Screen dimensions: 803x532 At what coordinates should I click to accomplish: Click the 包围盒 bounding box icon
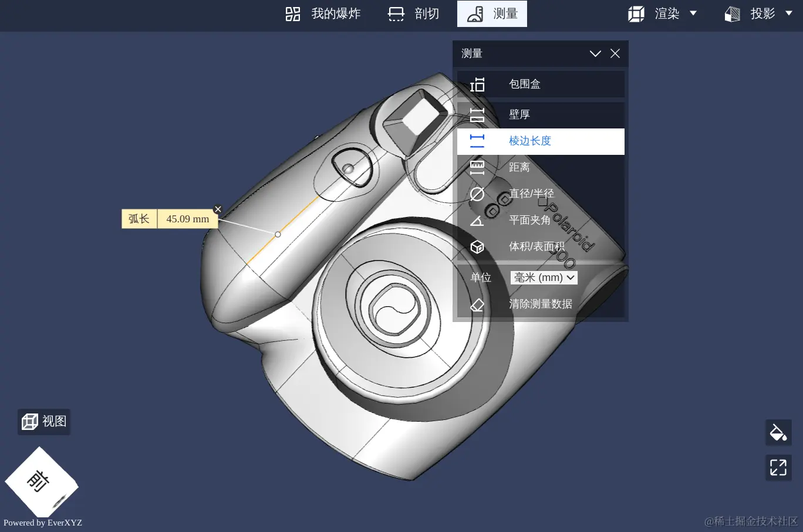(477, 84)
